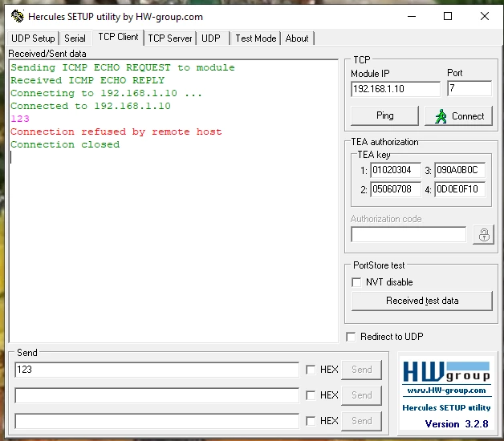
Task: Click the Connect button
Action: pos(459,115)
